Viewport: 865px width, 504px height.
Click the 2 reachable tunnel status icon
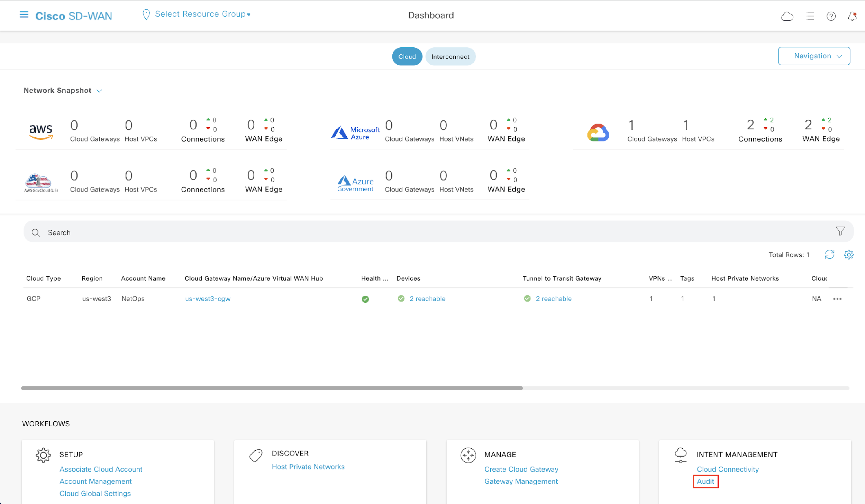tap(527, 298)
